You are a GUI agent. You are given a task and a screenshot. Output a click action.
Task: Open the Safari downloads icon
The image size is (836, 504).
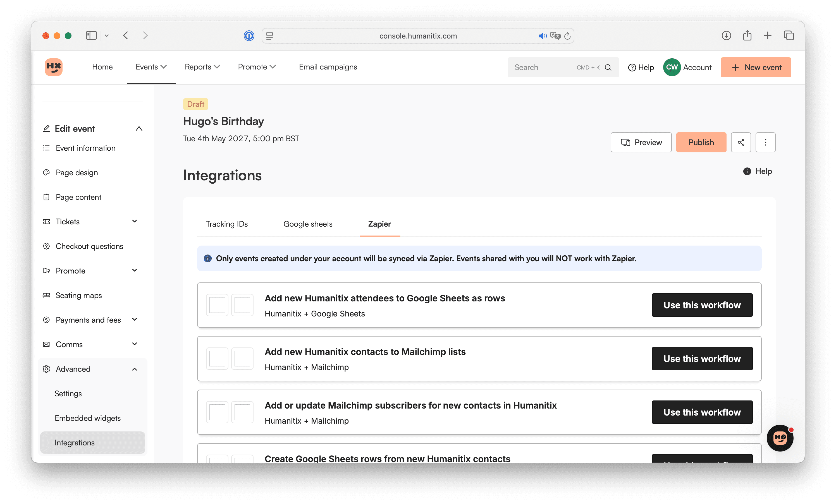pyautogui.click(x=726, y=35)
